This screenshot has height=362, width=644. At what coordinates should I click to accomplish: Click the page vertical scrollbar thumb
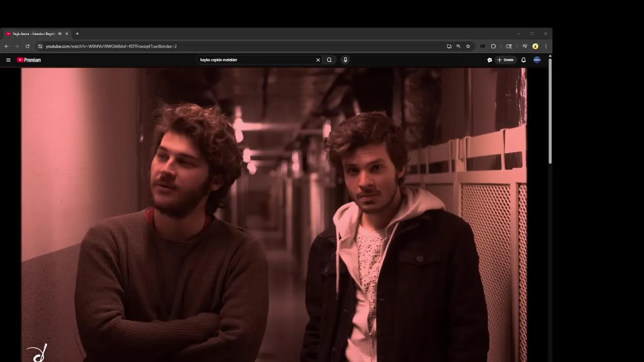tap(550, 111)
